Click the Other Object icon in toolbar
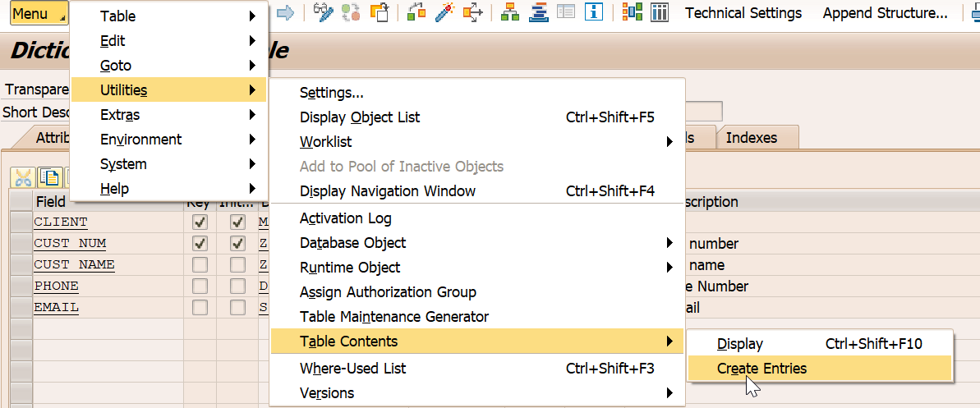The image size is (980, 408). point(380,12)
